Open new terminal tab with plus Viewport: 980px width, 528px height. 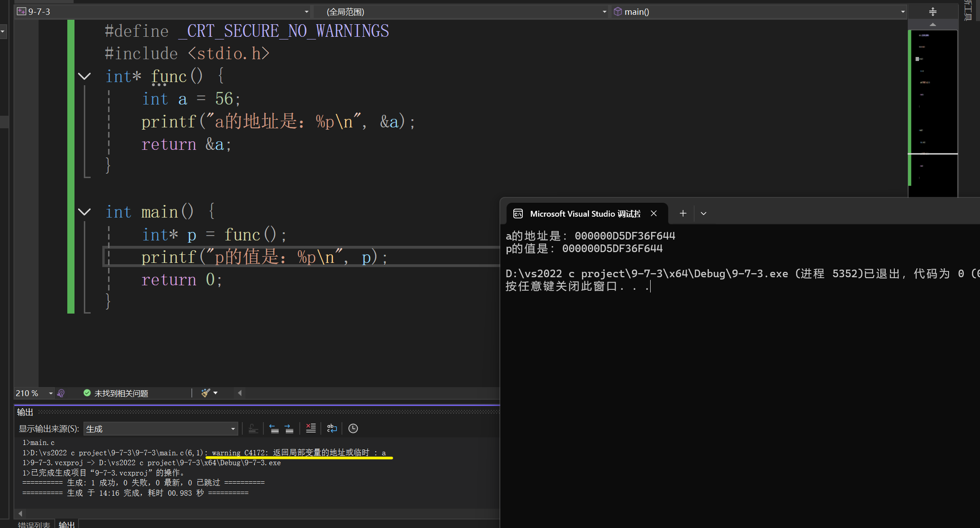click(x=682, y=214)
